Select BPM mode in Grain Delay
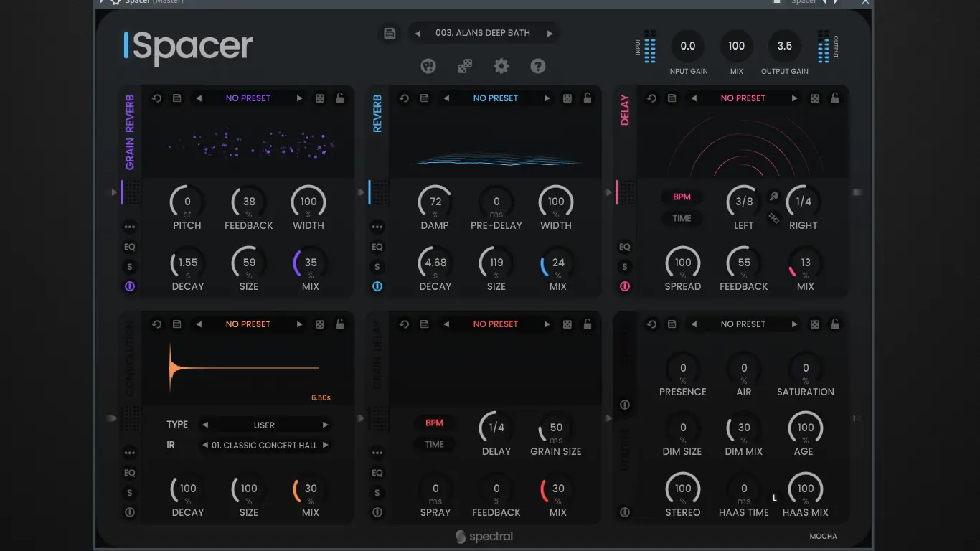Screen dimensions: 980x551 click(x=434, y=423)
